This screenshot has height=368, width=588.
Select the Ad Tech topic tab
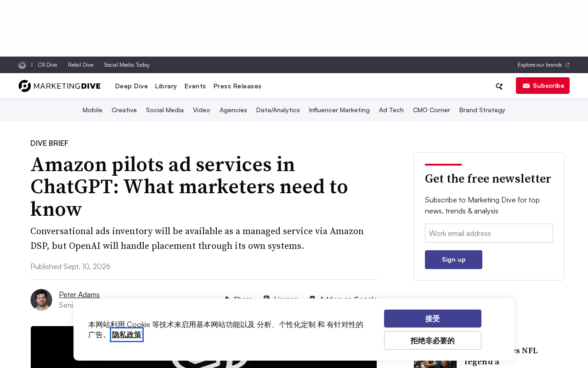point(391,110)
